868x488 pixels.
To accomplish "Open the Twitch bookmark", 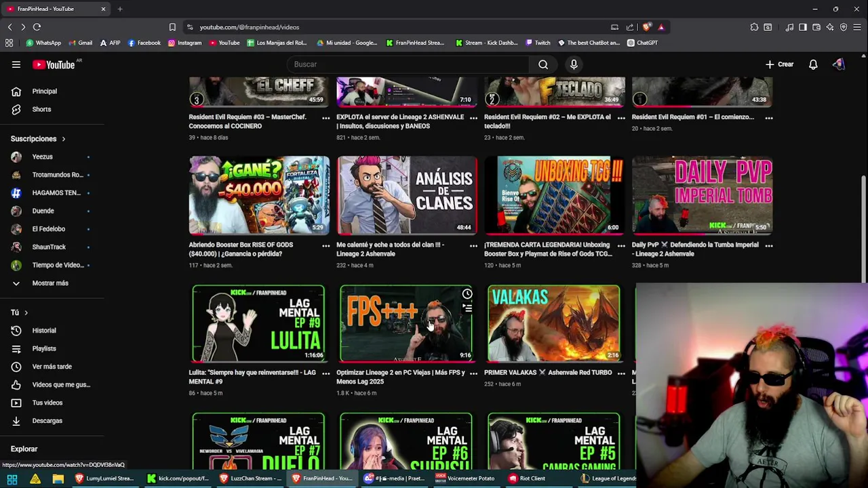I will [x=538, y=43].
